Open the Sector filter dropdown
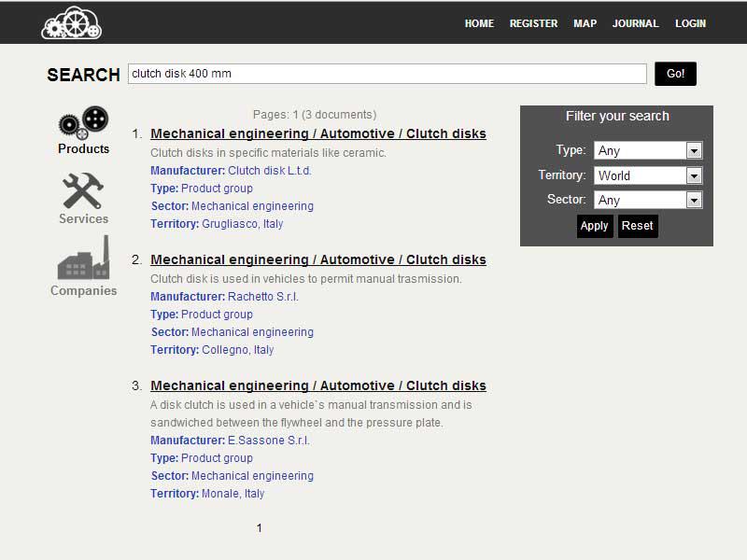This screenshot has height=560, width=747. tap(648, 200)
